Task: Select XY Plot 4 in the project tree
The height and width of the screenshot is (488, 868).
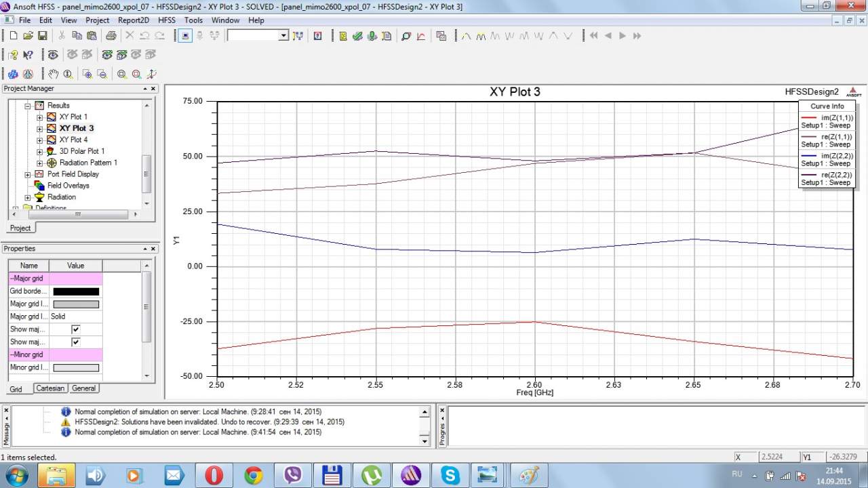Action: [x=73, y=140]
